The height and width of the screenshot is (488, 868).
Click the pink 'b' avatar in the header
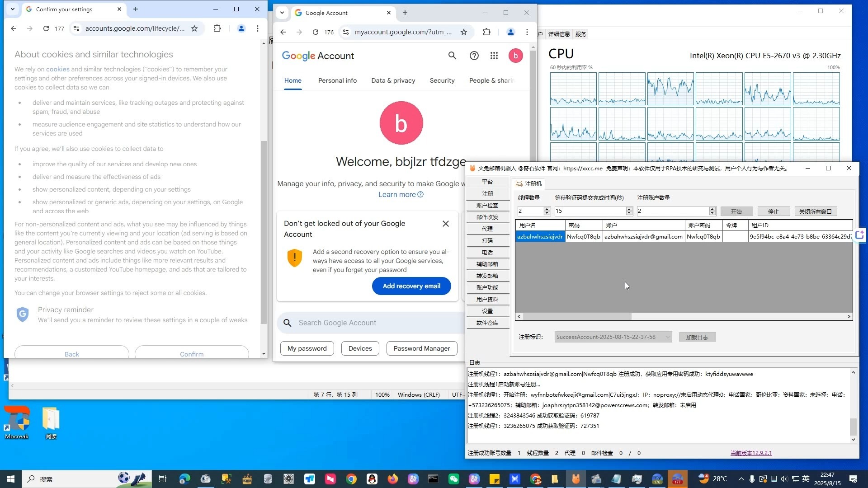pos(515,56)
